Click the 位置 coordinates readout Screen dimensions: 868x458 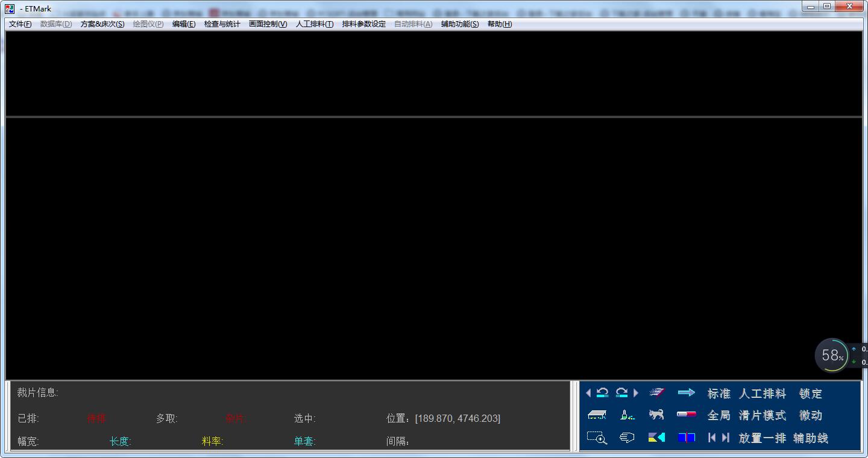(x=443, y=418)
